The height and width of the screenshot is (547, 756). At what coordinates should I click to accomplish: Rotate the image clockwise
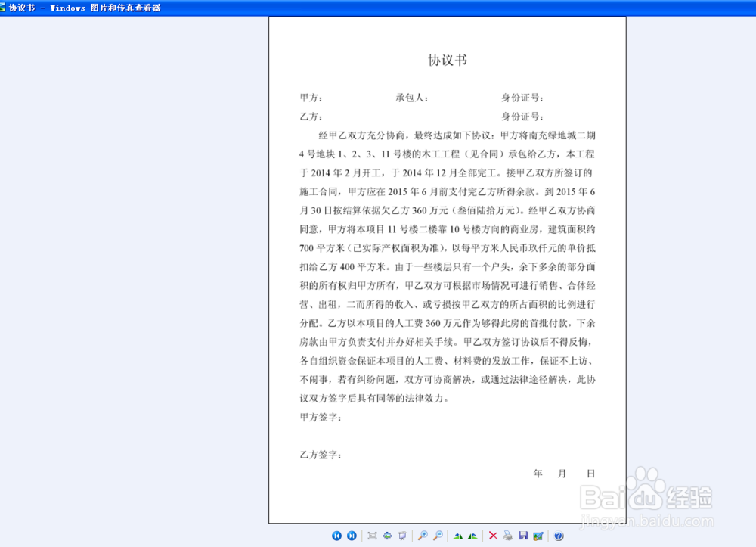point(472,535)
